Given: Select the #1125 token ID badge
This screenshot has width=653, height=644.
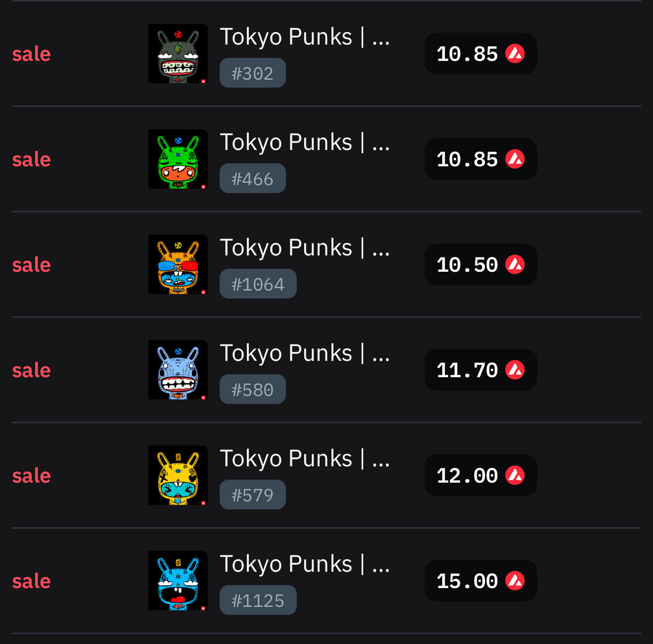Looking at the screenshot, I should [x=258, y=600].
